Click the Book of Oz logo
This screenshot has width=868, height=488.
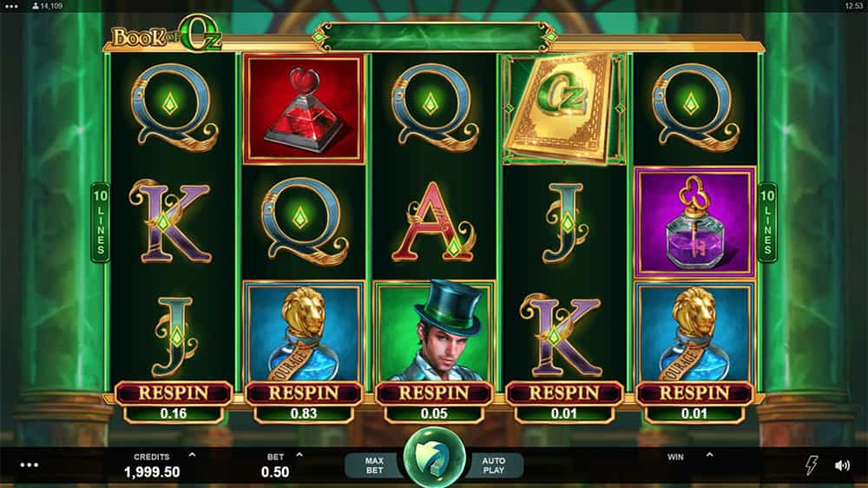[166, 35]
